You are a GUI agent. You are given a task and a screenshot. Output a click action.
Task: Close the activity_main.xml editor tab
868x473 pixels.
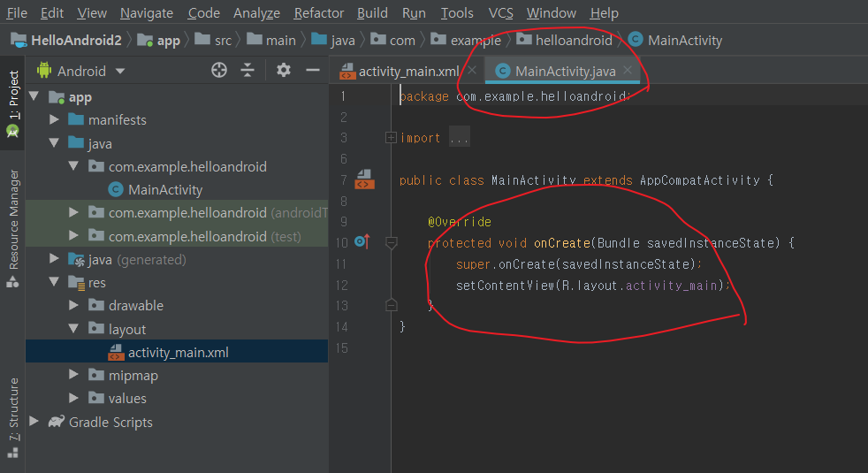(x=472, y=70)
